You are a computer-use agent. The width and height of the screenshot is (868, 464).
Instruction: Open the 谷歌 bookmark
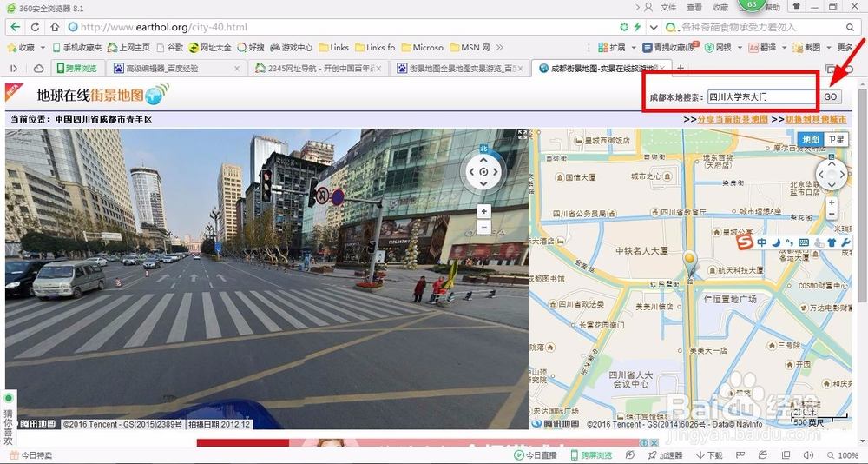(169, 48)
